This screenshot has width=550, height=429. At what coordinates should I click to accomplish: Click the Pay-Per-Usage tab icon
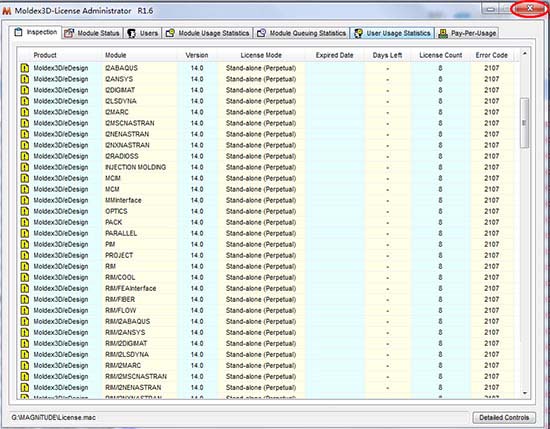pyautogui.click(x=443, y=33)
